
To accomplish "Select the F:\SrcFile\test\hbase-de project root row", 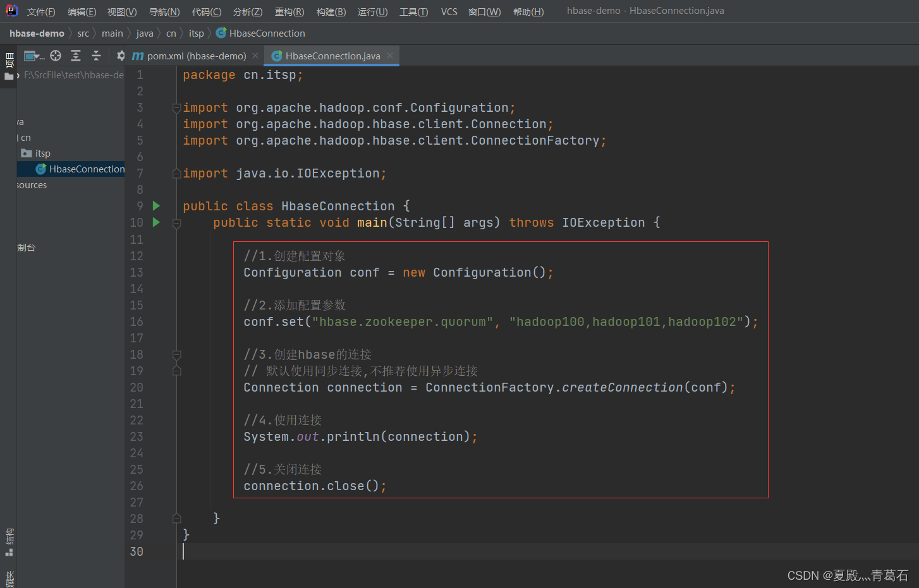I will click(71, 75).
